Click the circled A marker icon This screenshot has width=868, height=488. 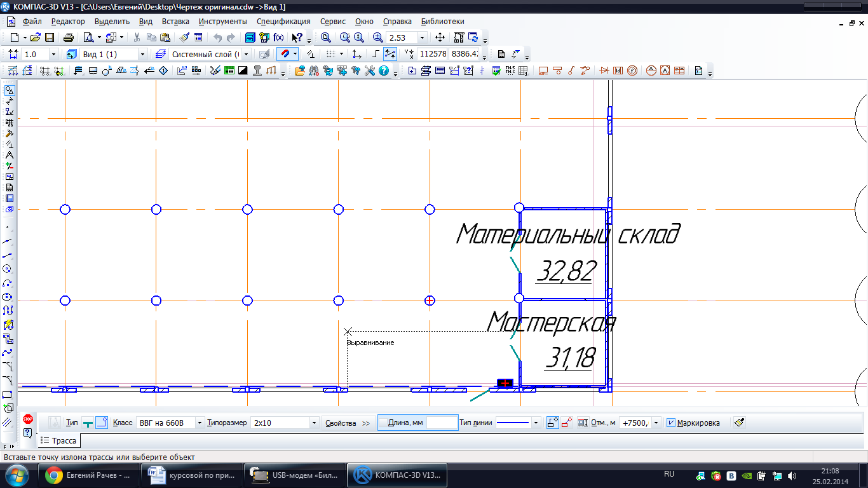click(651, 71)
